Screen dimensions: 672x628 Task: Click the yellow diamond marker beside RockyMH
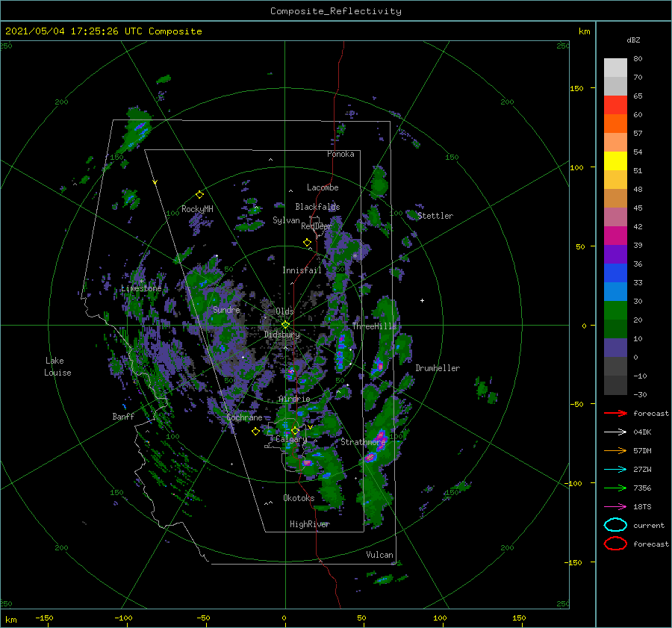199,195
